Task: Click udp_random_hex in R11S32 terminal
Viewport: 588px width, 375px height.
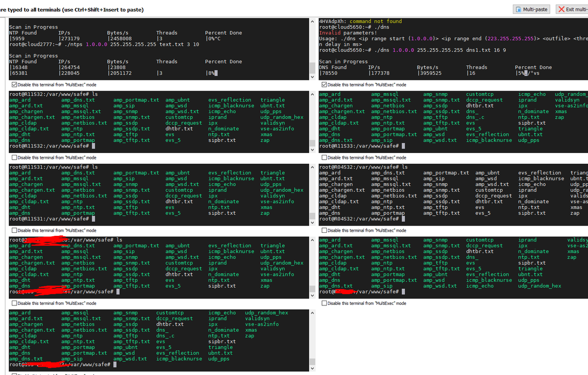Action: pyautogui.click(x=282, y=117)
